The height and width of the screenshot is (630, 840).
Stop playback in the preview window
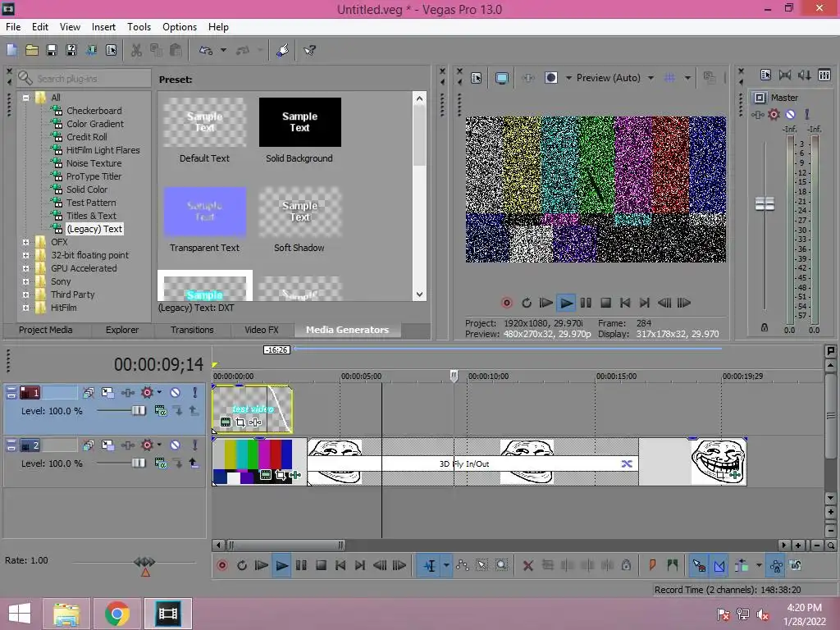[605, 303]
